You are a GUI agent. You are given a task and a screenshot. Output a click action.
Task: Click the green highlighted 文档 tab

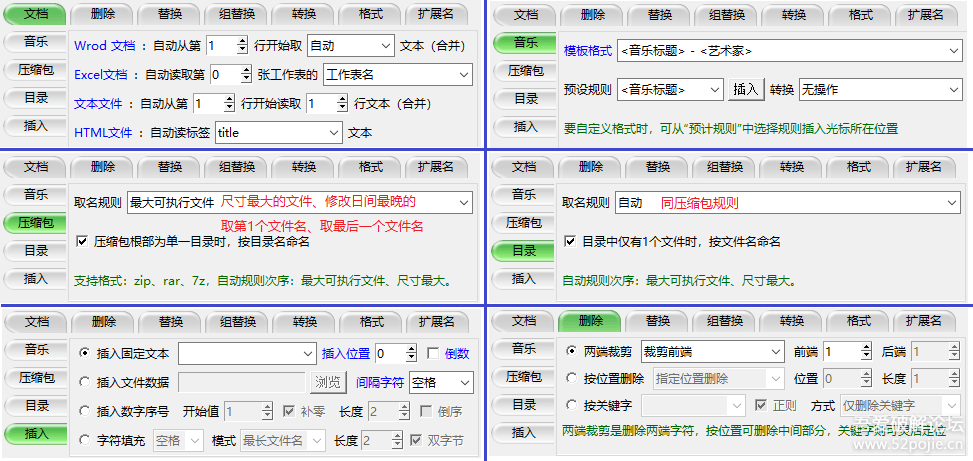coord(36,15)
